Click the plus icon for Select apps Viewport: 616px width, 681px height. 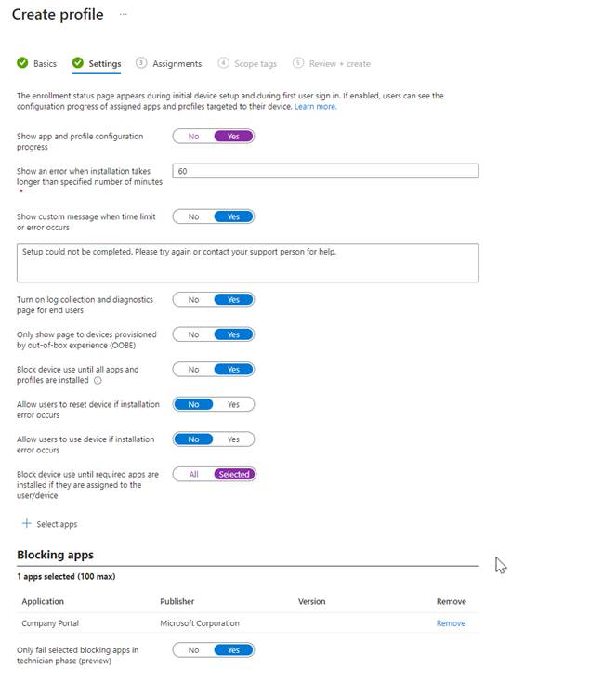click(26, 524)
